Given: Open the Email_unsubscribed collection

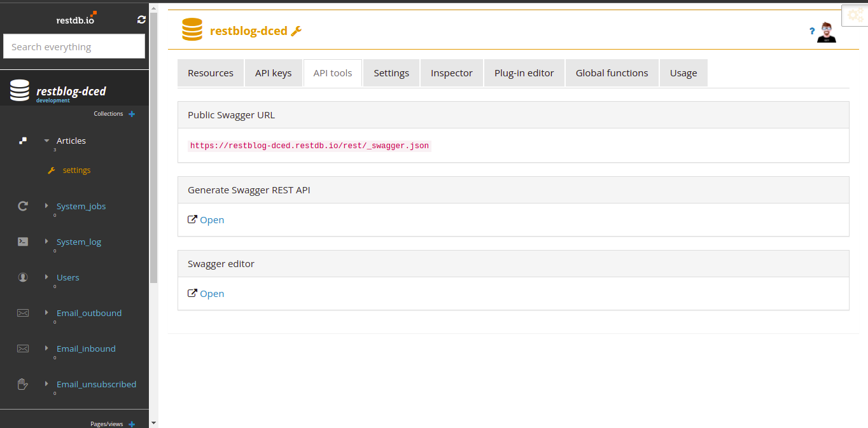Looking at the screenshot, I should tap(96, 384).
